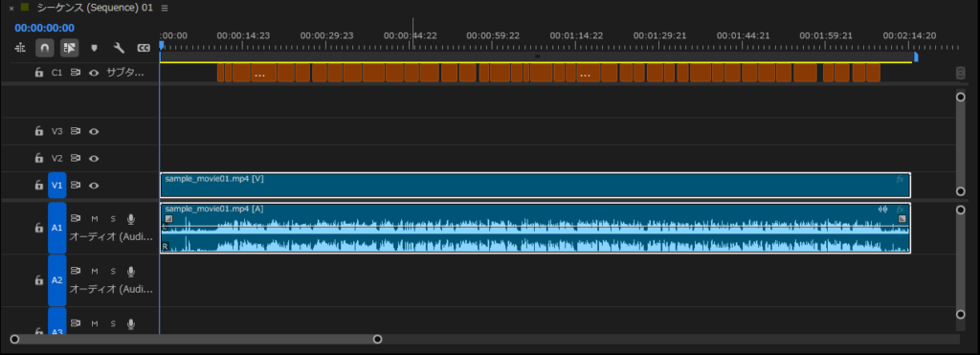Click the insert sequence as nest icon
This screenshot has height=355, width=980.
[x=20, y=48]
